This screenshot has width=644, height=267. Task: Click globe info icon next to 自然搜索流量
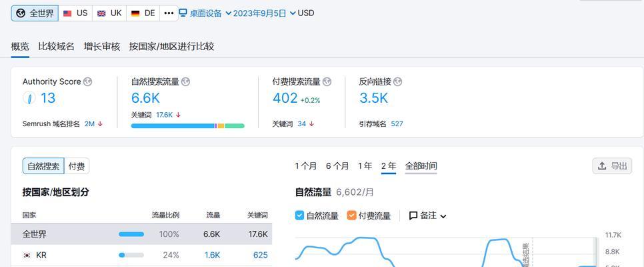[x=185, y=81]
